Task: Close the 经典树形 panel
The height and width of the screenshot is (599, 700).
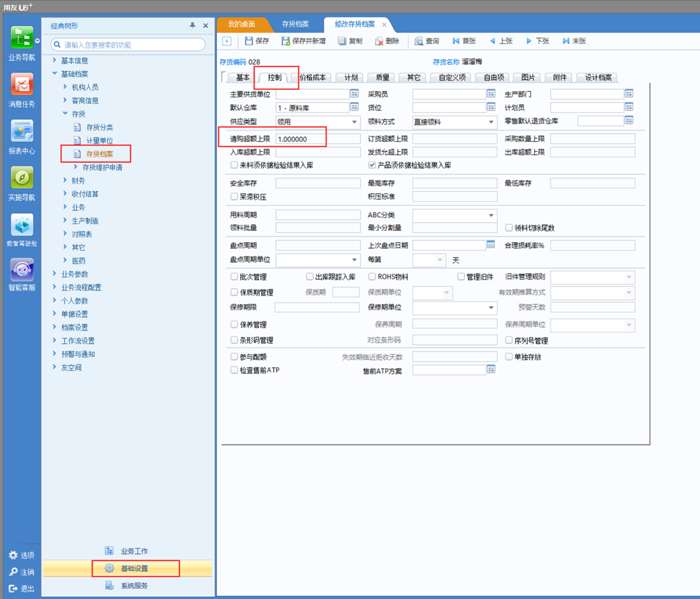Action: (x=205, y=25)
